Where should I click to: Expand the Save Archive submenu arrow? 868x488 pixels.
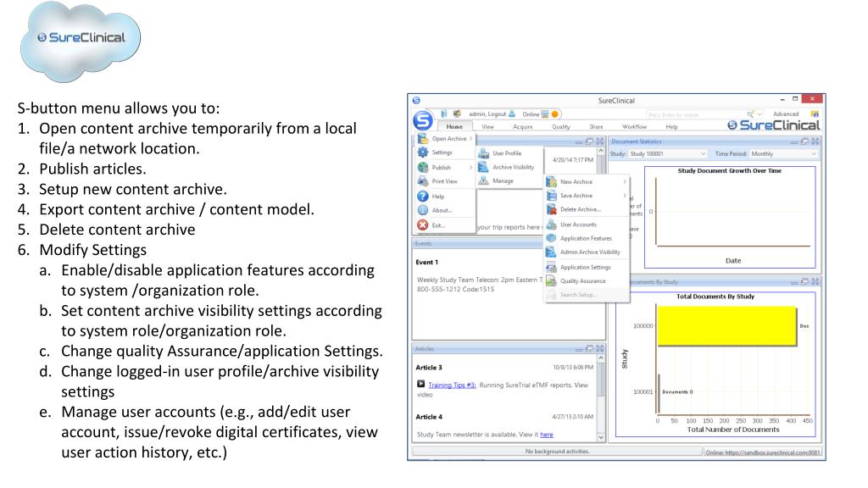point(625,196)
